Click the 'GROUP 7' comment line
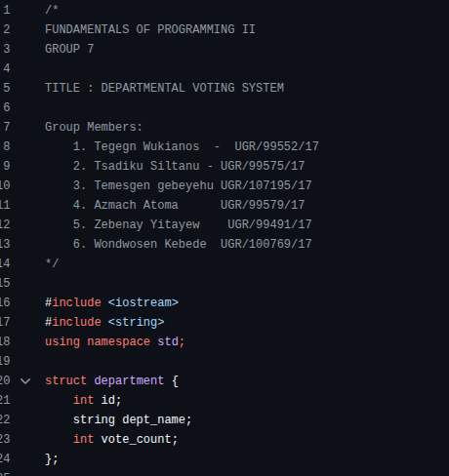Screen dimensions: 449x476 tap(69, 49)
